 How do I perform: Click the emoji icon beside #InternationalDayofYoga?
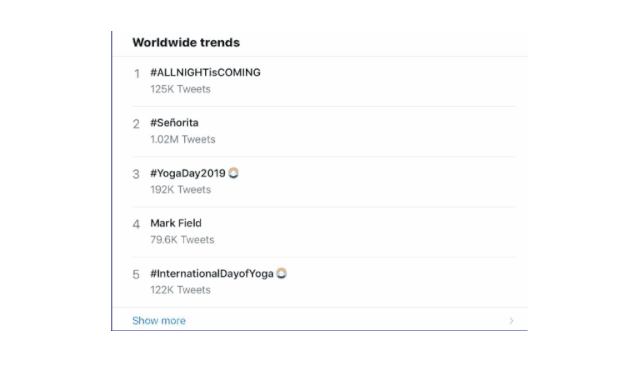[x=282, y=273]
